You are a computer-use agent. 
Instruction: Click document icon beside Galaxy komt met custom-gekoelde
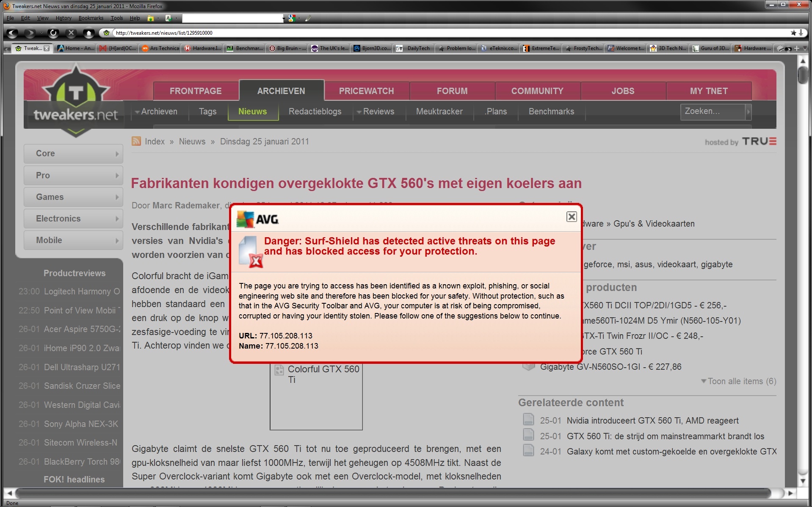point(528,450)
